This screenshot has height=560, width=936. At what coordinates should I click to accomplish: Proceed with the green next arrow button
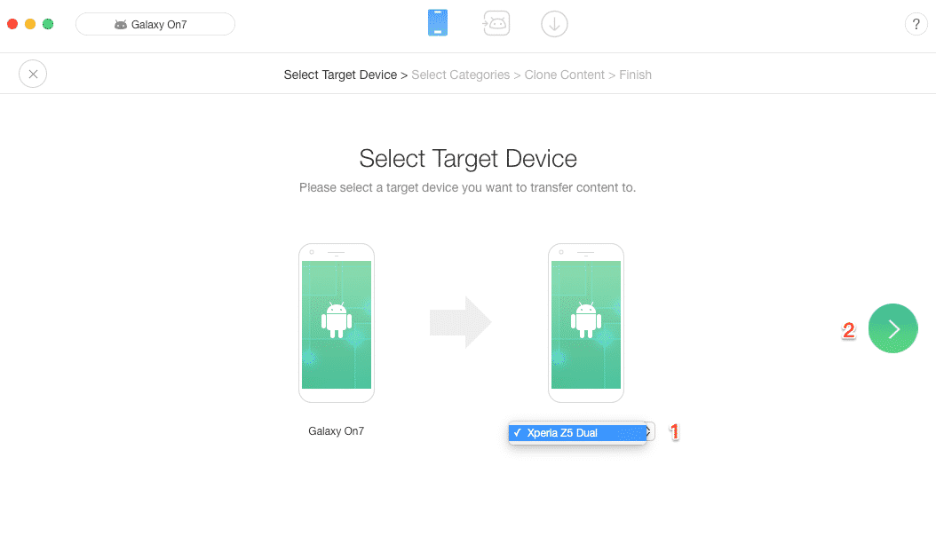pyautogui.click(x=892, y=328)
